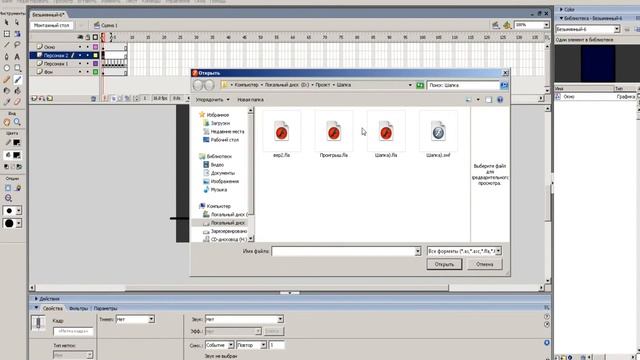Select the Oval tool
The width and height of the screenshot is (640, 360).
pos(7,68)
